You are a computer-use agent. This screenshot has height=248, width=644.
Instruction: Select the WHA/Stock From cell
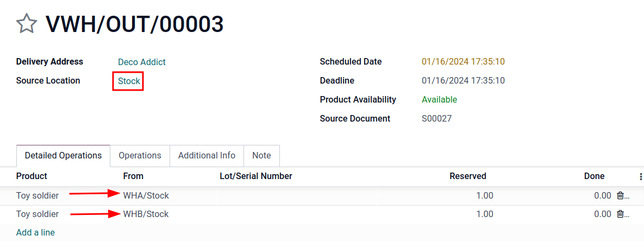point(146,195)
